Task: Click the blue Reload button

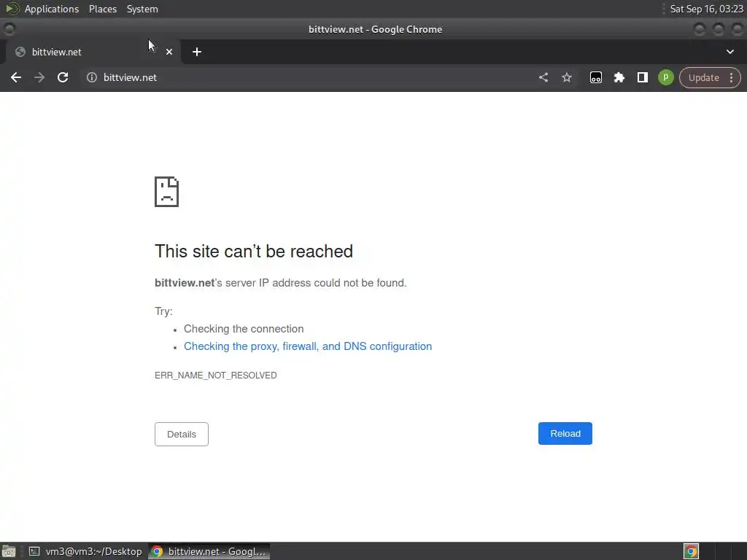Action: pos(565,433)
